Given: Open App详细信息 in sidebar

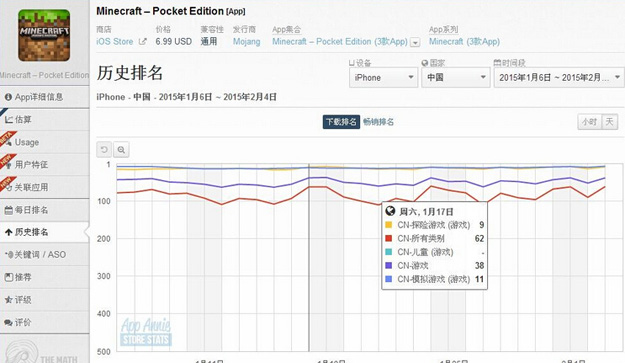Looking at the screenshot, I should [45, 97].
